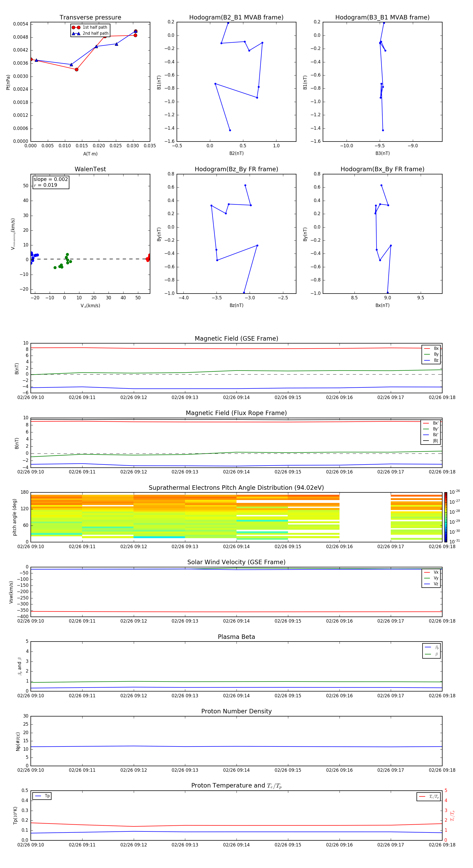473x868 pixels.
Task: Click the Bz' entry in Flux Rope legend
Action: click(431, 435)
